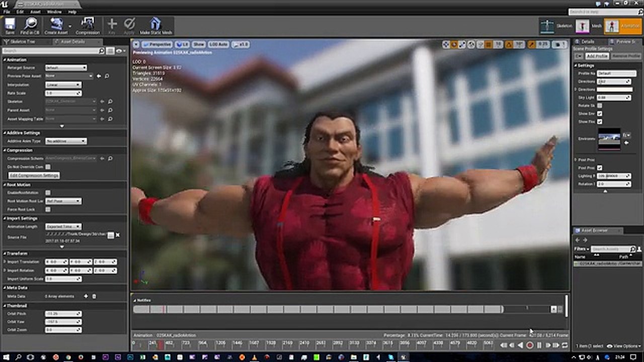The height and width of the screenshot is (362, 644).
Task: Pause the animation playback
Action: pos(539,345)
